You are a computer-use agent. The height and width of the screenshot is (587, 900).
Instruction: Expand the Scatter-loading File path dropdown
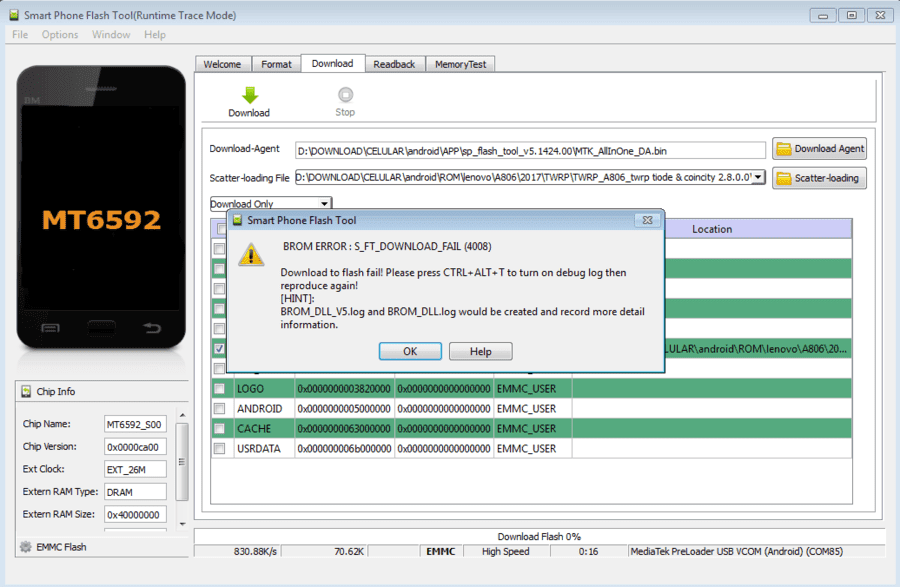(x=758, y=177)
